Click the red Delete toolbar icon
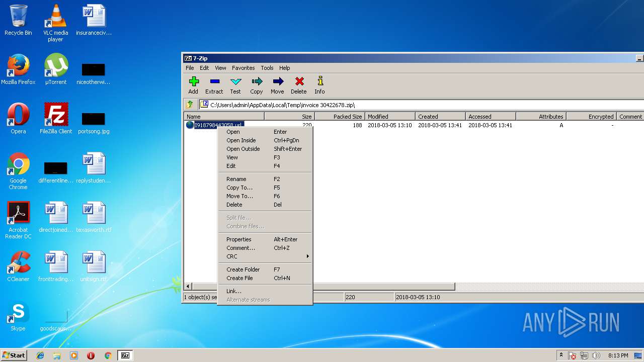Screen dimensions: 644x362 click(298, 85)
